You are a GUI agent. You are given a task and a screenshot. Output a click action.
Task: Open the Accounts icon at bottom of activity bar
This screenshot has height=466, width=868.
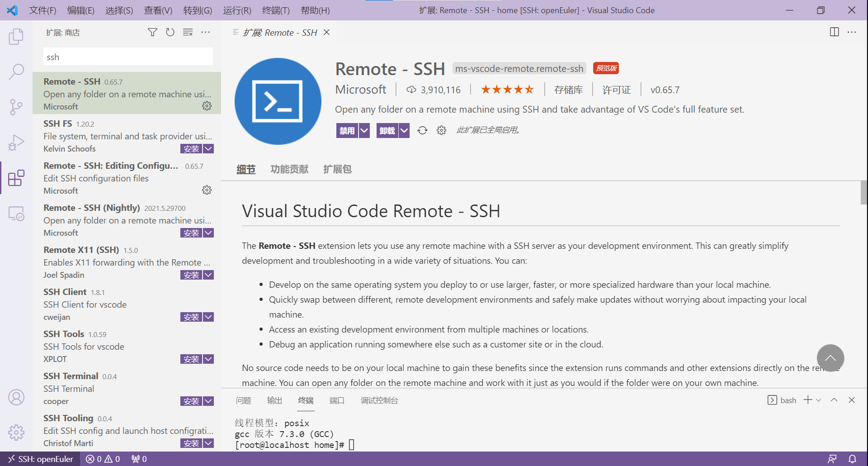[16, 397]
